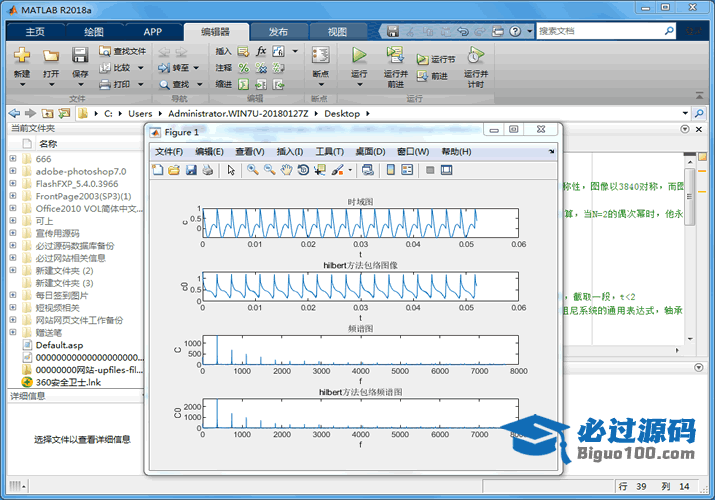
Task: Click the Link Plot icon
Action: pyautogui.click(x=368, y=170)
